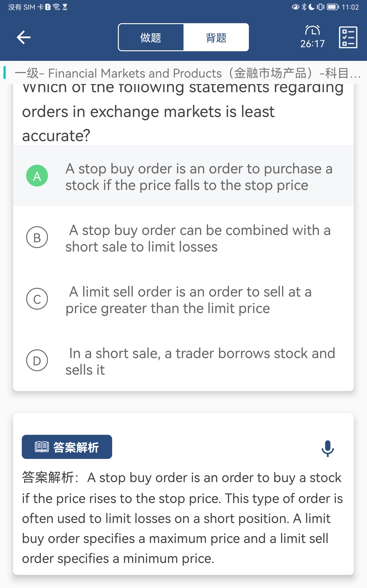Viewport: 367px width, 588px height.
Task: Select answer option B circle
Action: tap(37, 237)
